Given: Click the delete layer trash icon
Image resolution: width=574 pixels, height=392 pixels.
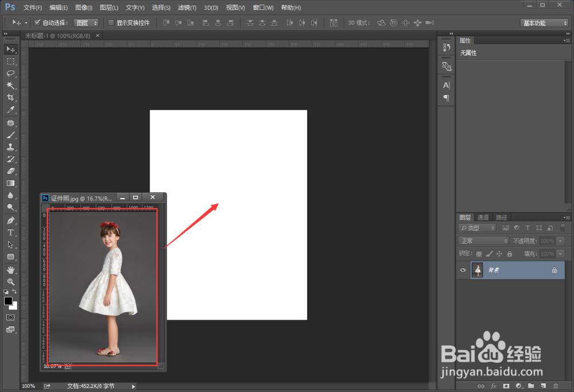Looking at the screenshot, I should pos(555,386).
